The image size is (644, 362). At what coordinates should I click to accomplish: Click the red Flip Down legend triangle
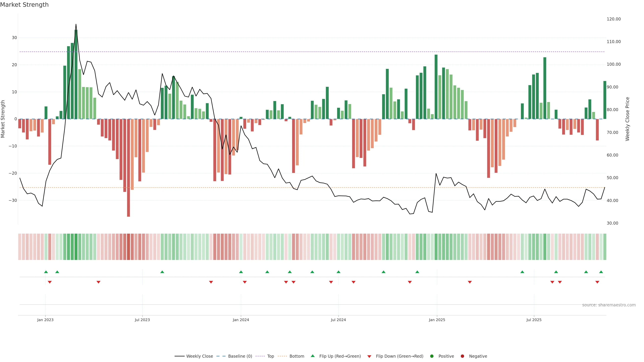point(369,356)
